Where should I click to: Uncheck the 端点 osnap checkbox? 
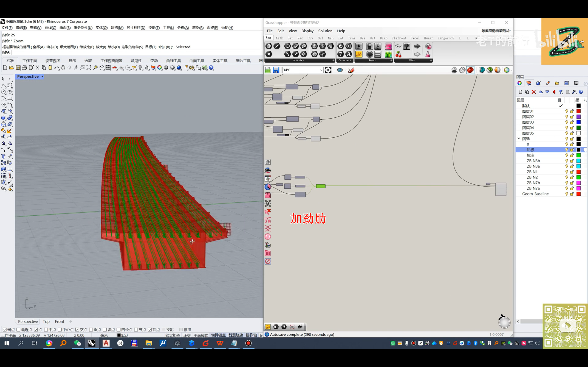pos(4,329)
